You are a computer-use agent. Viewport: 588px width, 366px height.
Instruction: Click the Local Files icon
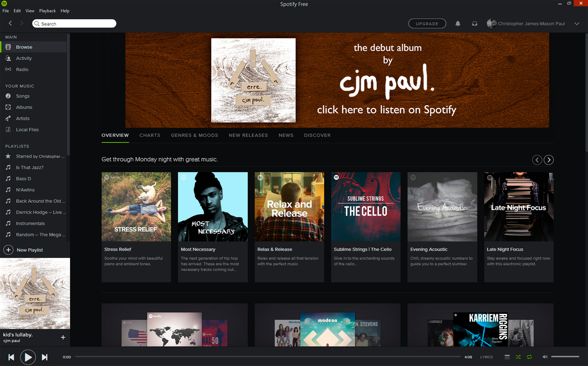click(8, 130)
